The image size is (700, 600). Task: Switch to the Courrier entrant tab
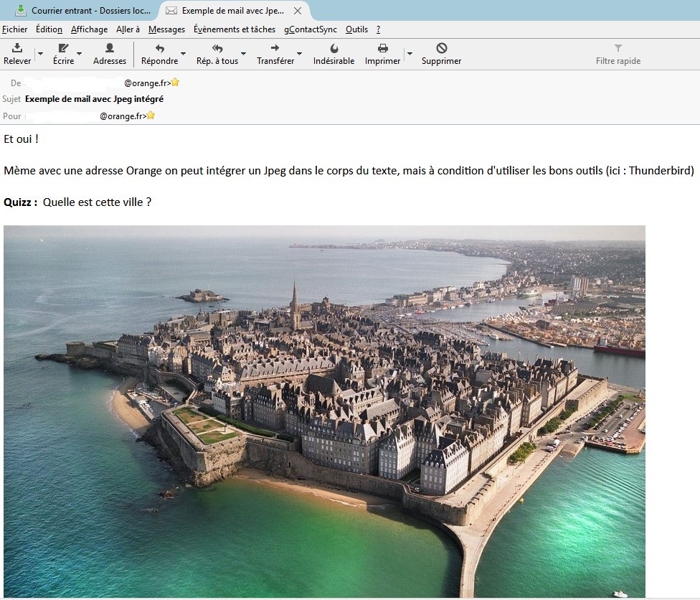click(82, 11)
